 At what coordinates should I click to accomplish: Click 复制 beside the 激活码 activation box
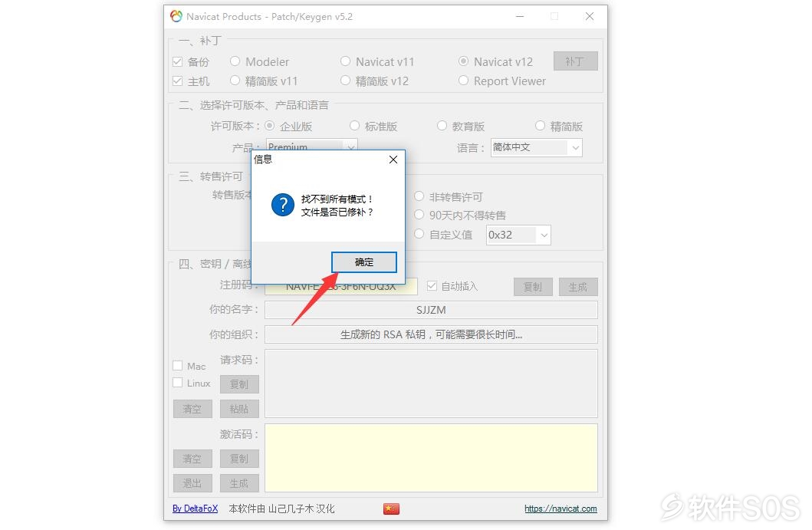point(239,459)
